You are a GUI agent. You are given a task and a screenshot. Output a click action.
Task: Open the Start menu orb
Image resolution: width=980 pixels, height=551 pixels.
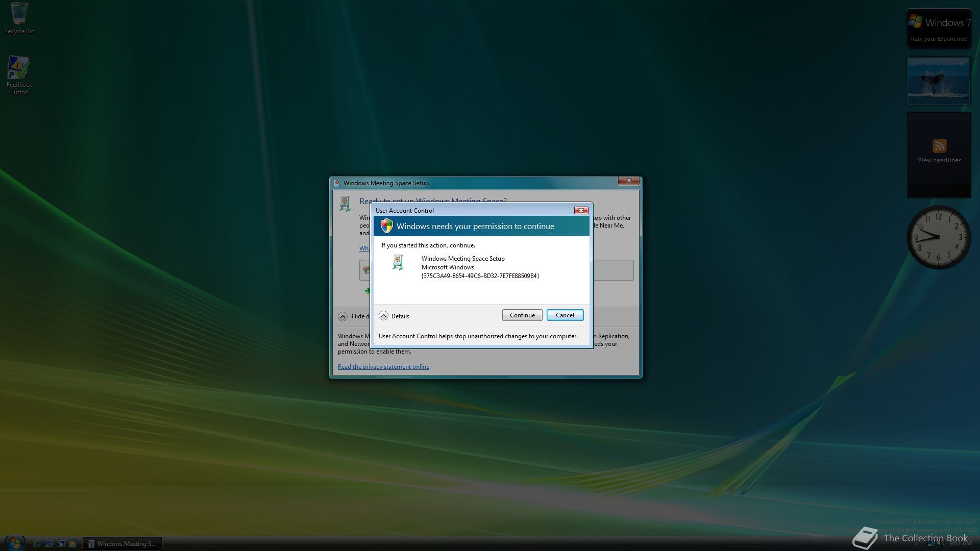[x=15, y=543]
